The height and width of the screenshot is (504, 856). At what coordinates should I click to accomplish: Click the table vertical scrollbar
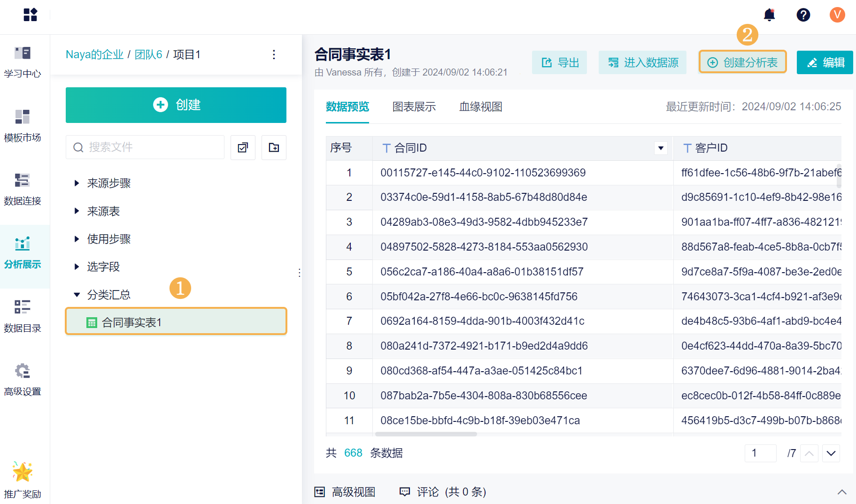[839, 176]
